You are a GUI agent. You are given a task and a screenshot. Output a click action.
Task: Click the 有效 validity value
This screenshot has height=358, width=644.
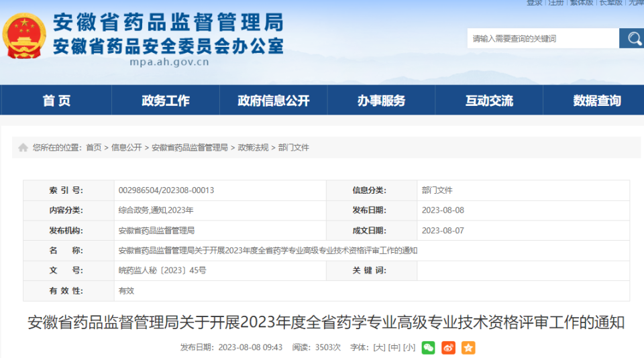point(126,291)
